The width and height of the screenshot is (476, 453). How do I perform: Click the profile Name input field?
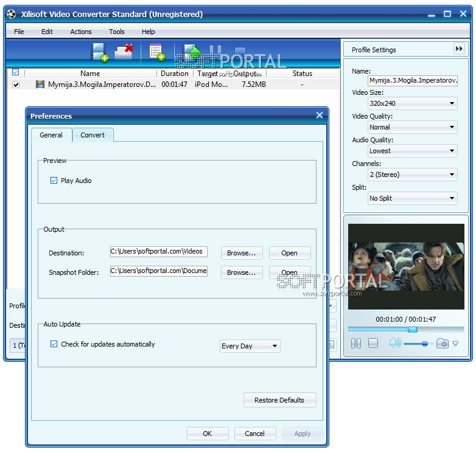coord(413,80)
